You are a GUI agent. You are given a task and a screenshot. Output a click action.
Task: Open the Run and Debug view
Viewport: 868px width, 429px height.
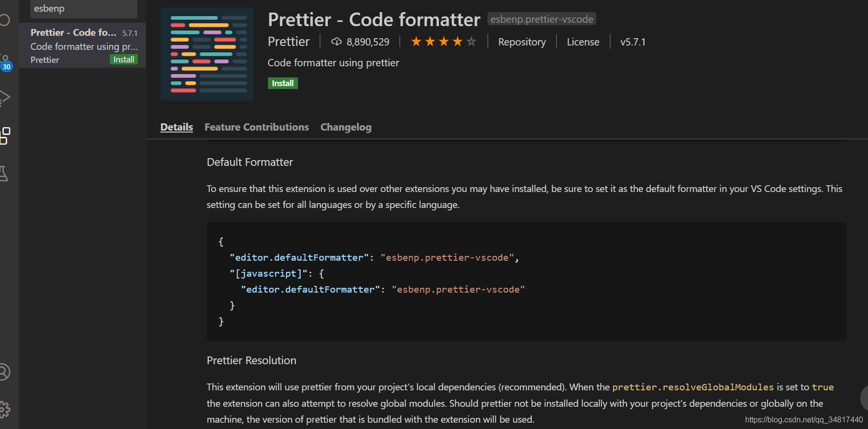point(4,98)
